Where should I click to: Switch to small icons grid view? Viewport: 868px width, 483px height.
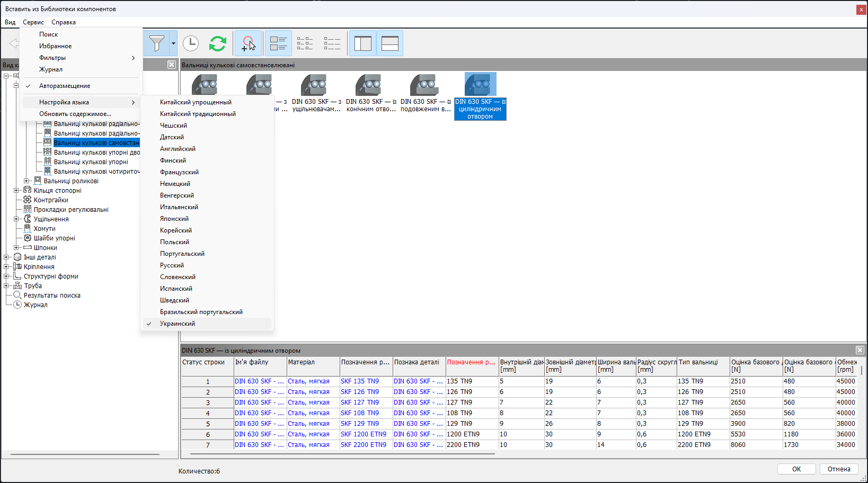pos(305,43)
